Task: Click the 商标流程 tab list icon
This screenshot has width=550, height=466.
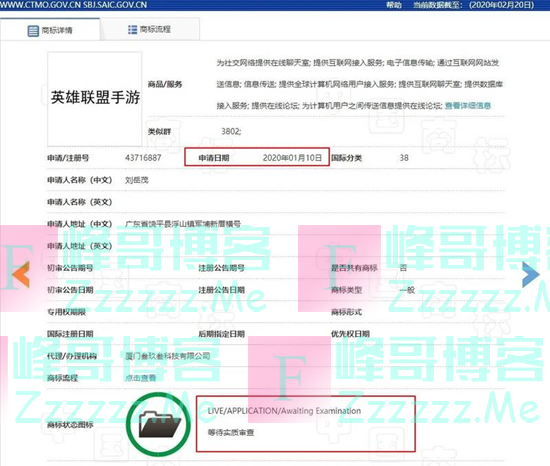Action: 132,30
